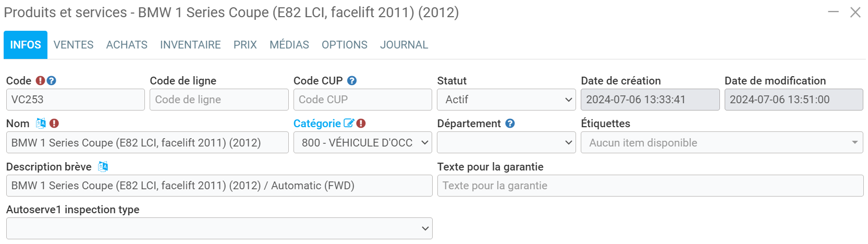
Task: Expand the Étiquettes selector
Action: tap(722, 143)
